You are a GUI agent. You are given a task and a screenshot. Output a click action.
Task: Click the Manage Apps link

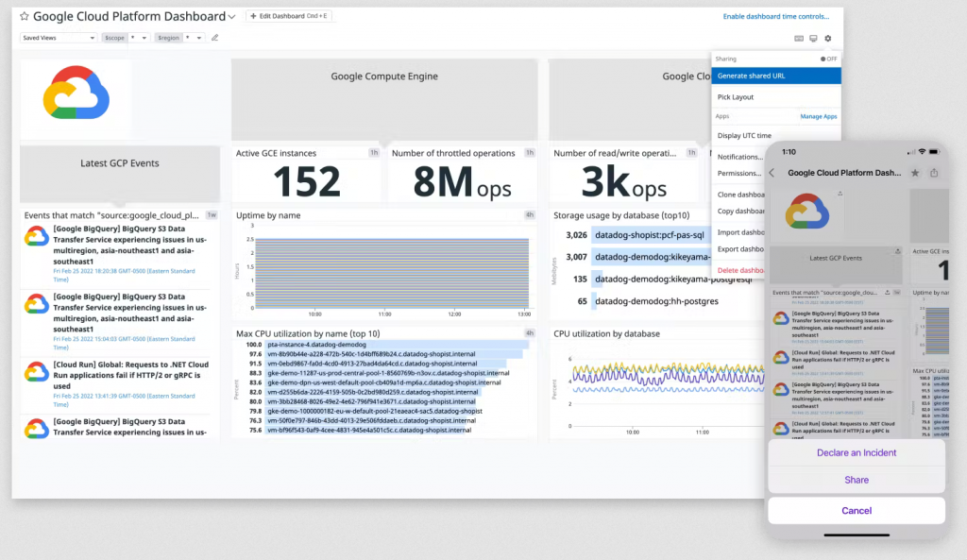[x=818, y=116]
